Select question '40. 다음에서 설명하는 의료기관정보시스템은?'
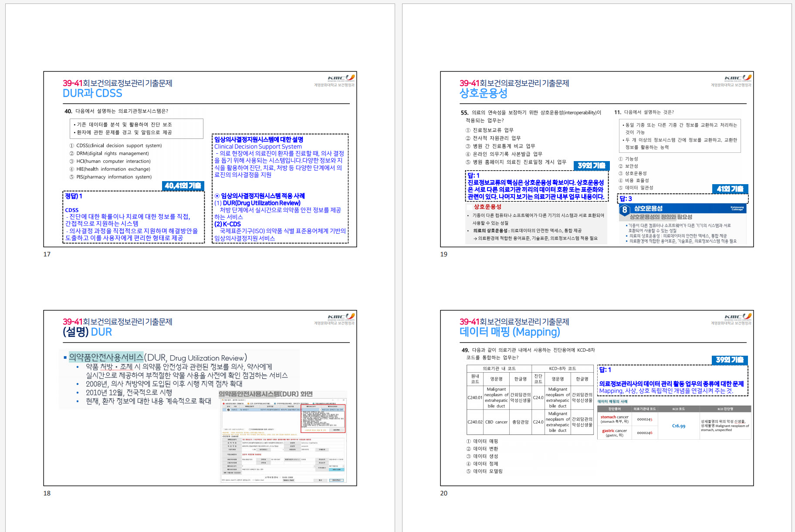 point(116,111)
